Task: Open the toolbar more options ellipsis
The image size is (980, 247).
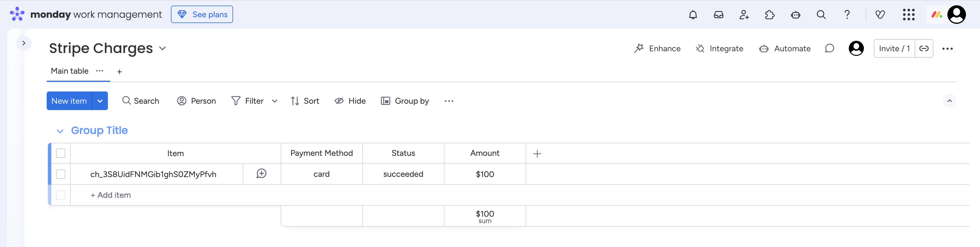Action: [x=449, y=101]
